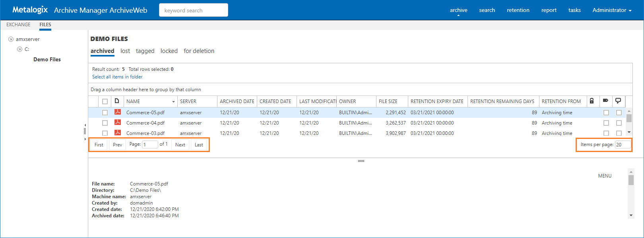Click the lock column header icon
644x238 pixels.
(592, 101)
